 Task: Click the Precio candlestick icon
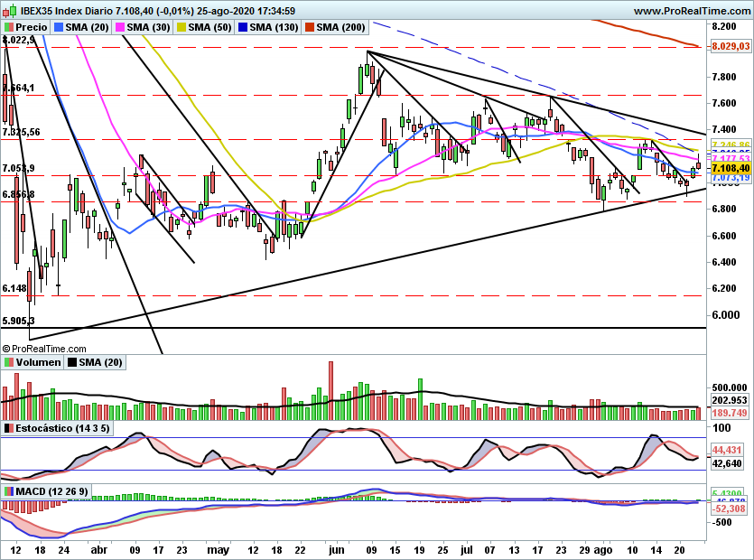pyautogui.click(x=9, y=27)
